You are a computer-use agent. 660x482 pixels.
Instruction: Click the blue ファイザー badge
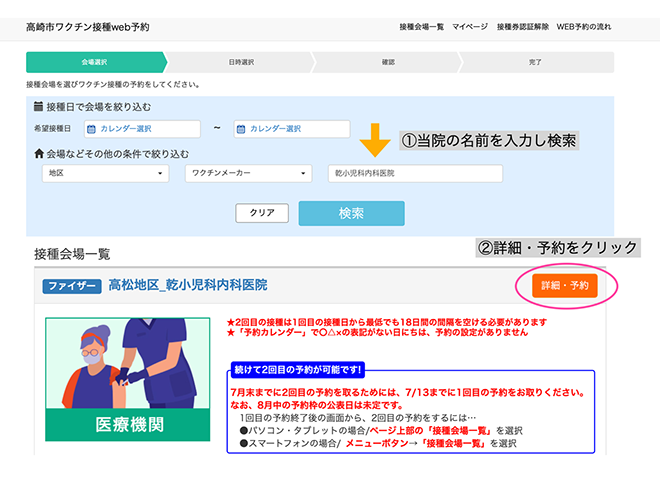coord(72,286)
